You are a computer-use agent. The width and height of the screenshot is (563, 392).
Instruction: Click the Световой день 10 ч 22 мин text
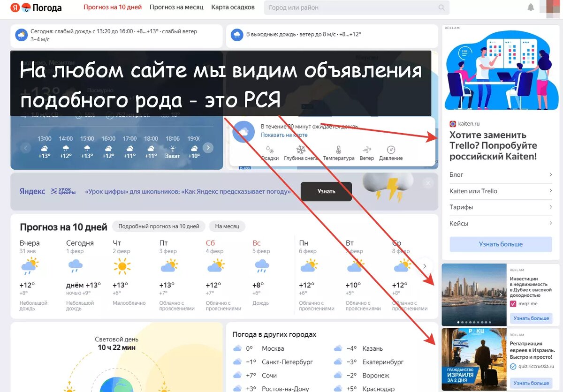click(x=116, y=343)
